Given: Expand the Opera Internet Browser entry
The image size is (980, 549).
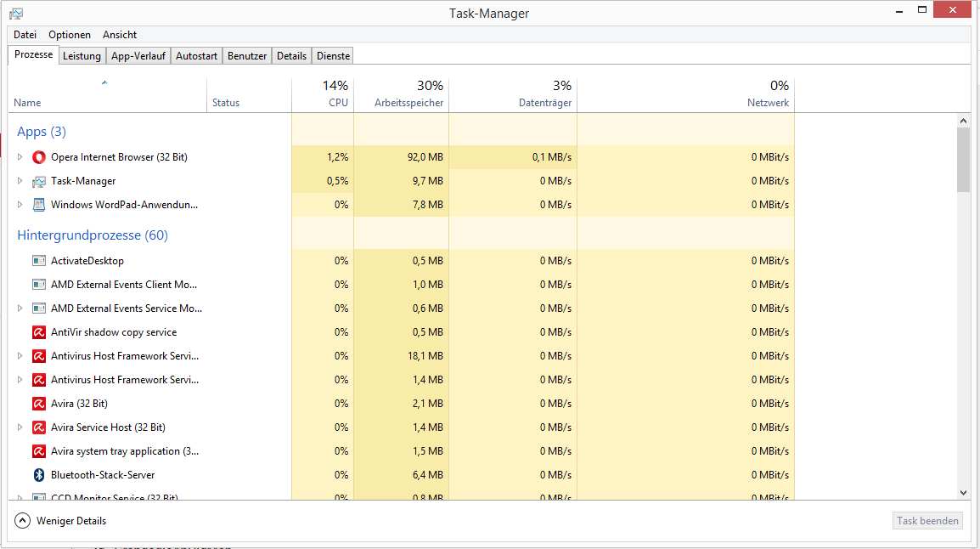Looking at the screenshot, I should (x=20, y=157).
